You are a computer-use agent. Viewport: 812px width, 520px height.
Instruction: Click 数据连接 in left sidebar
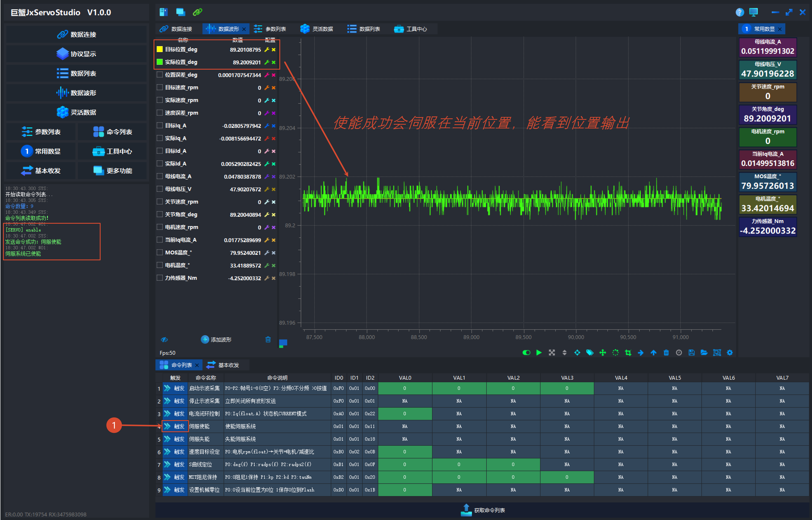tap(76, 34)
